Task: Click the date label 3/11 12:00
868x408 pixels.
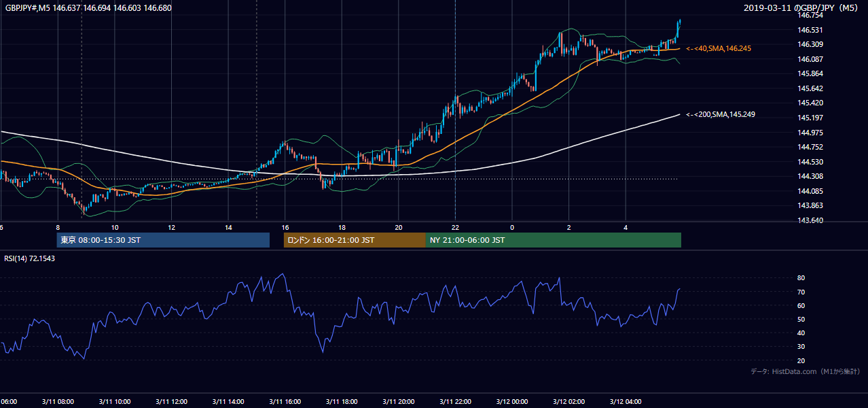Action: pos(171,402)
